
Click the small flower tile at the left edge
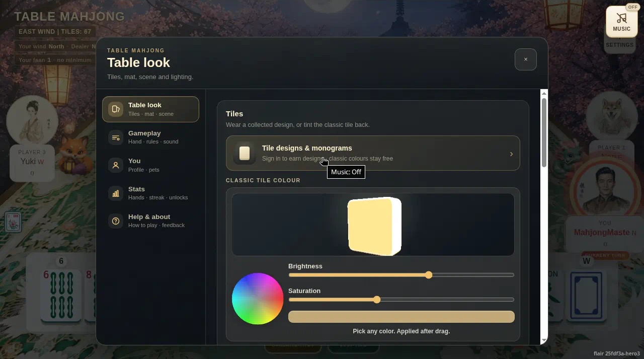(x=13, y=222)
